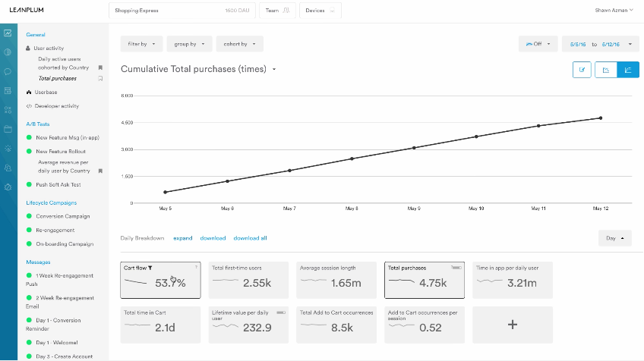Toggle bookmark on Average revenue per daily user
The height and width of the screenshot is (361, 644).
click(x=100, y=171)
